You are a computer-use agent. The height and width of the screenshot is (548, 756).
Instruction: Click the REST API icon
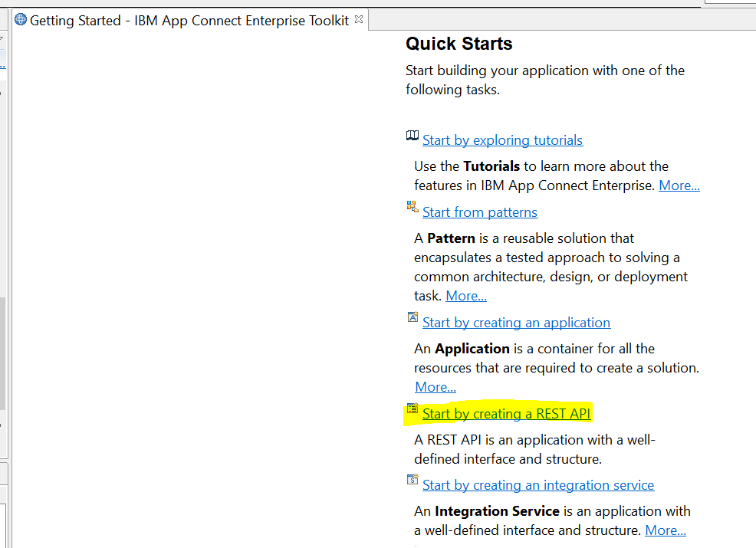413,409
